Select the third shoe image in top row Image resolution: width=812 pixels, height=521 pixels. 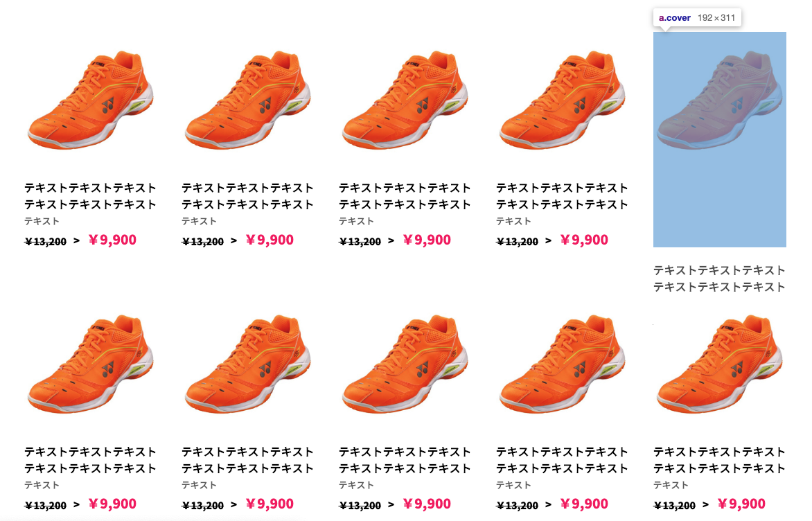point(405,99)
